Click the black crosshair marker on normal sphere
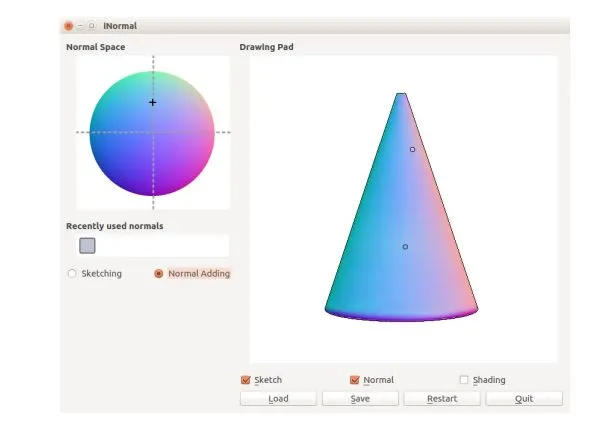Image resolution: width=615 pixels, height=439 pixels. pos(153,102)
